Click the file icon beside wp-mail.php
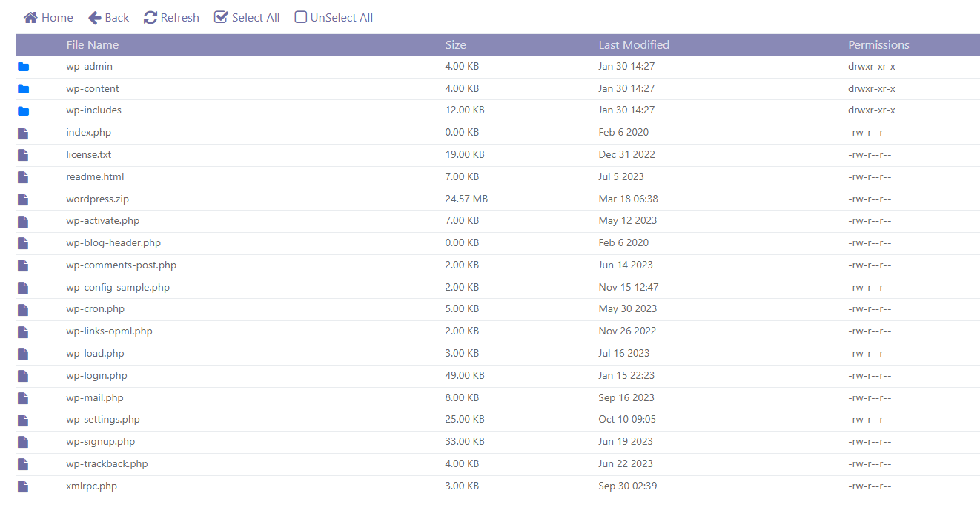The height and width of the screenshot is (528, 980). [x=23, y=398]
